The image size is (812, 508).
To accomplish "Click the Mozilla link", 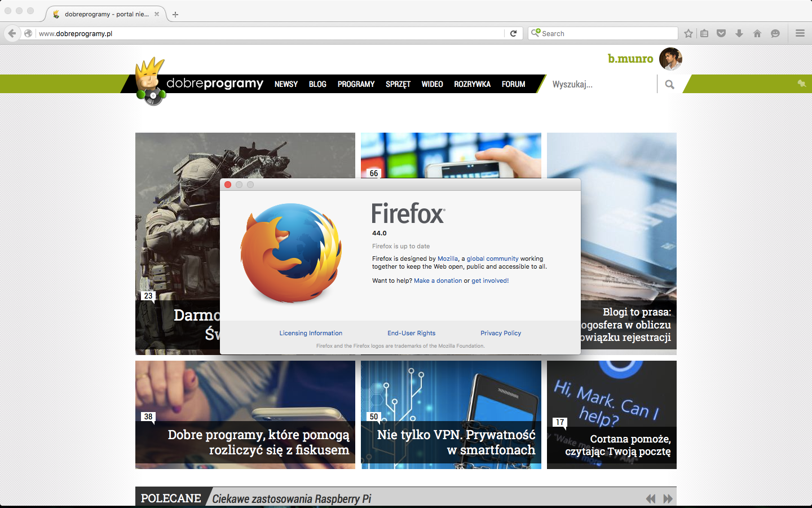I will [448, 259].
